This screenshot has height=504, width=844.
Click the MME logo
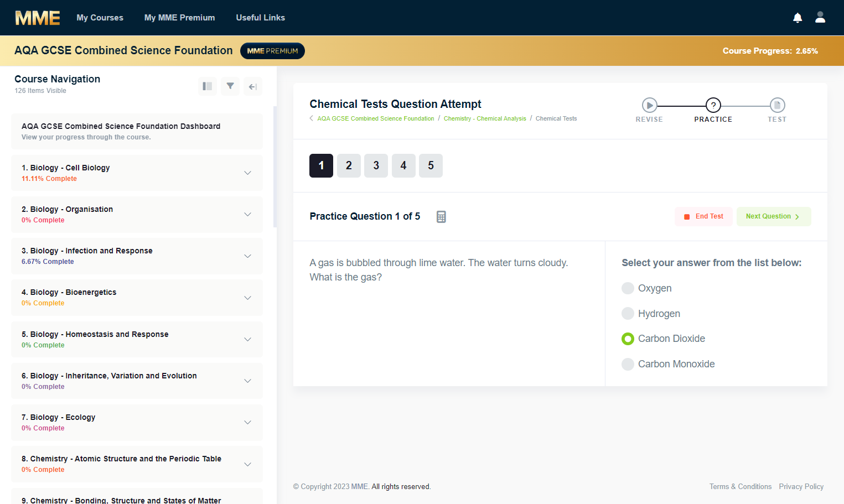(x=38, y=18)
